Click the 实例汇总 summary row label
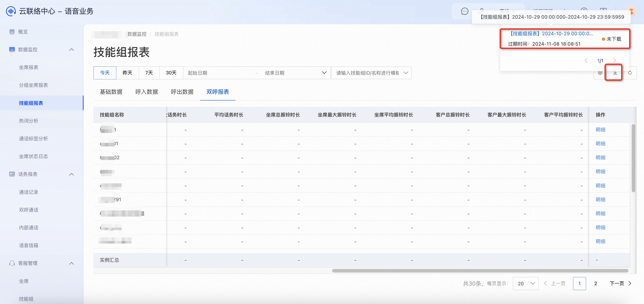The image size is (644, 304). tap(109, 260)
